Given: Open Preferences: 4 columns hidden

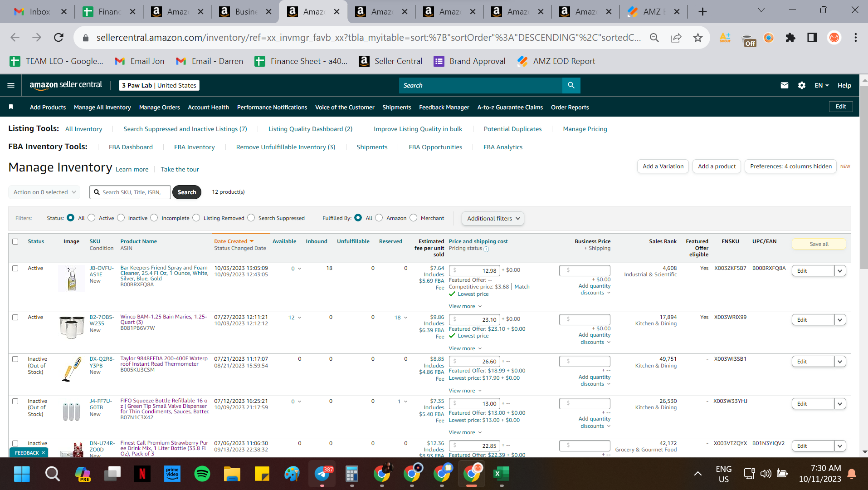Looking at the screenshot, I should [791, 167].
